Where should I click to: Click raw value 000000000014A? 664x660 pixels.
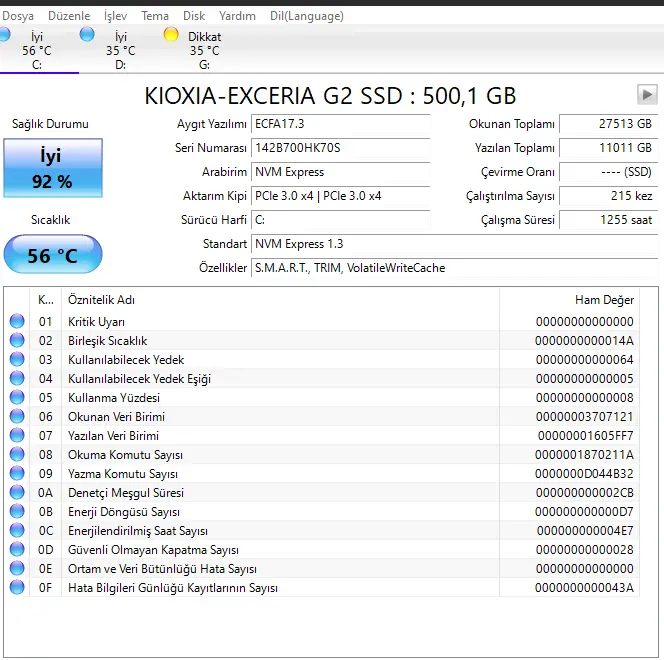tap(584, 341)
